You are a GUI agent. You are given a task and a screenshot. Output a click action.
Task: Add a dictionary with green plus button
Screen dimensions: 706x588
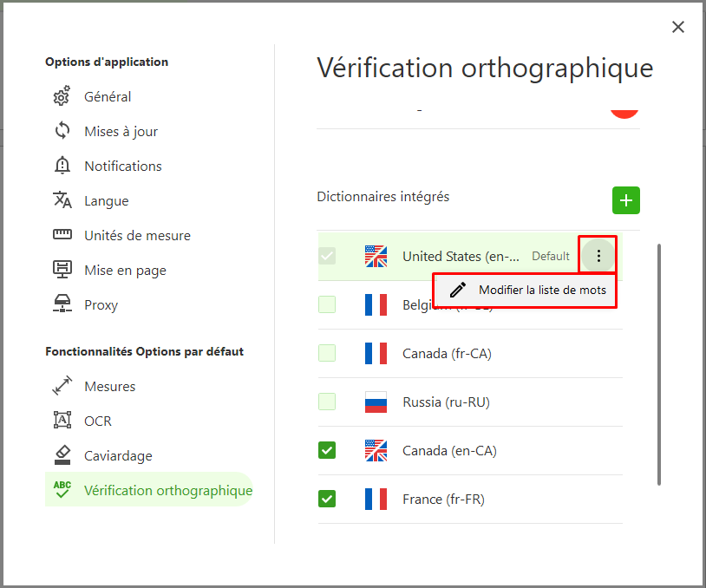click(626, 200)
